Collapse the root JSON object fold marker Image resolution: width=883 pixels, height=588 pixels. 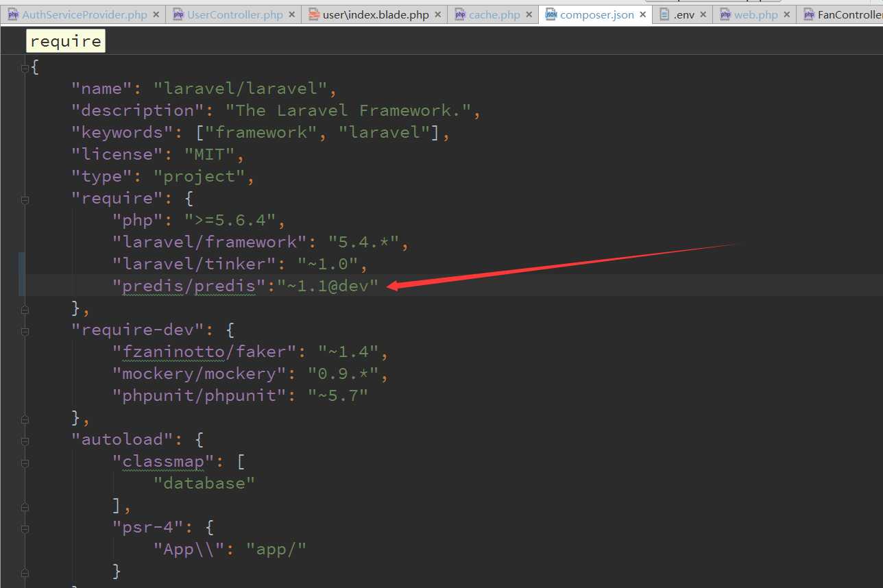tap(25, 68)
